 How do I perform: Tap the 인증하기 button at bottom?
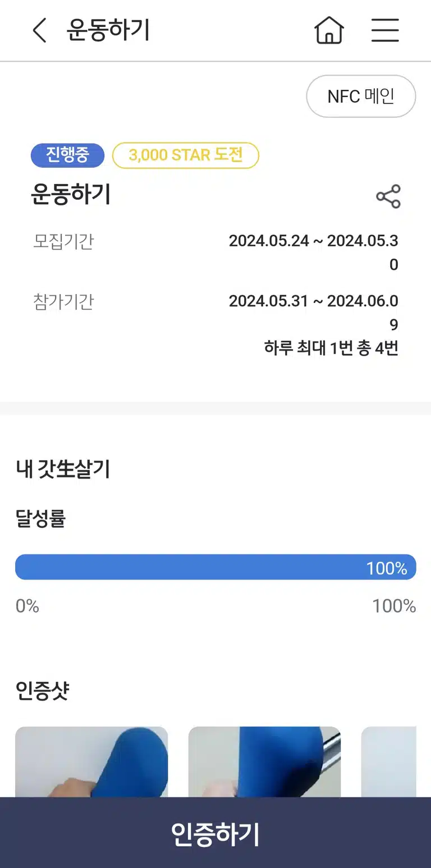tap(215, 833)
